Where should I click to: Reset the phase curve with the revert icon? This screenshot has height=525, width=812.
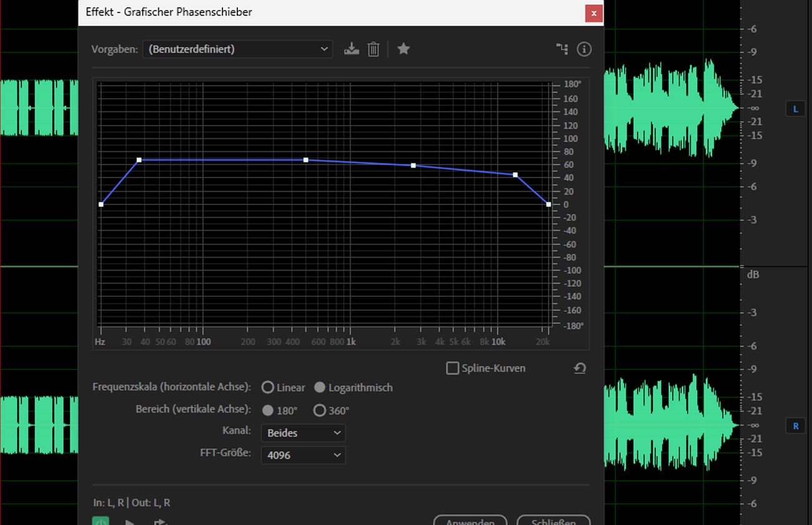(x=579, y=368)
